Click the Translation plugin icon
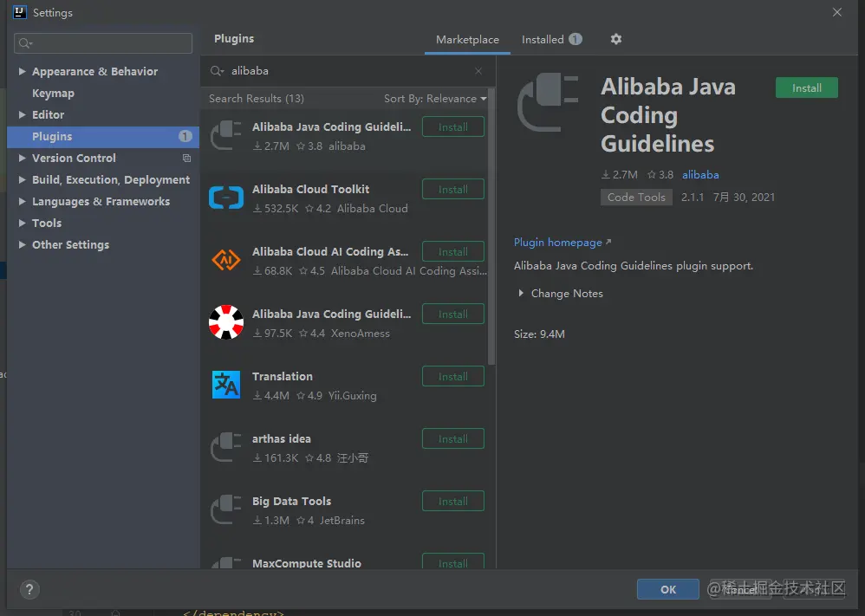 pyautogui.click(x=226, y=385)
